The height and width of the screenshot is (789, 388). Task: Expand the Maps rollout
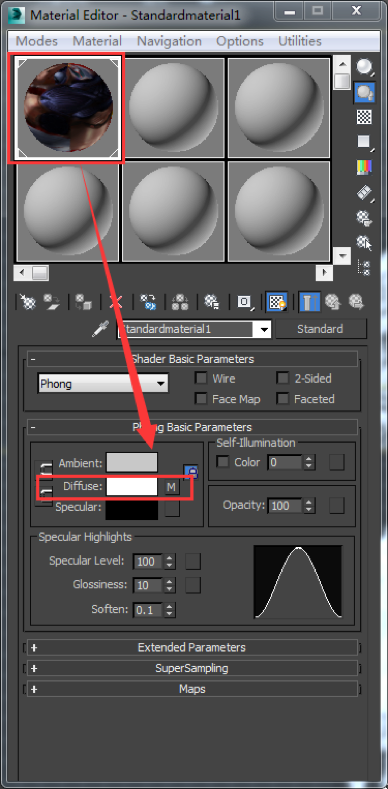click(192, 689)
